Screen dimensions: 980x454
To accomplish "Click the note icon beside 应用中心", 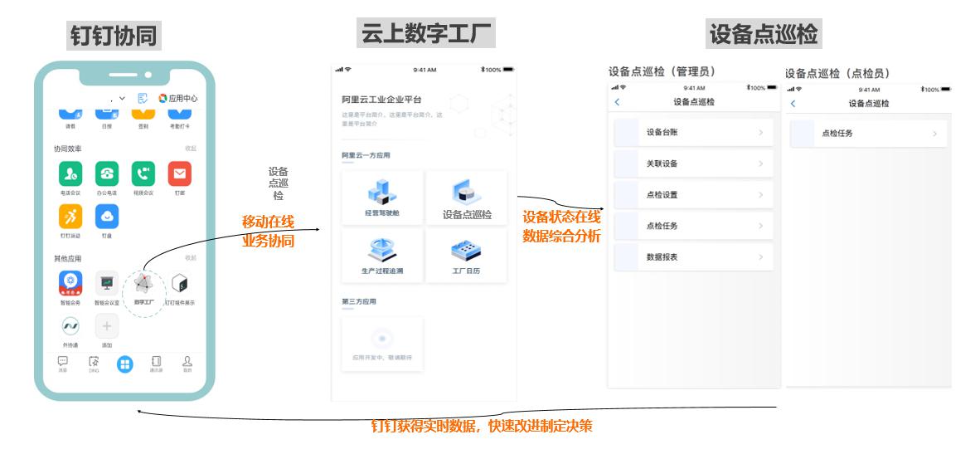I will (x=143, y=98).
